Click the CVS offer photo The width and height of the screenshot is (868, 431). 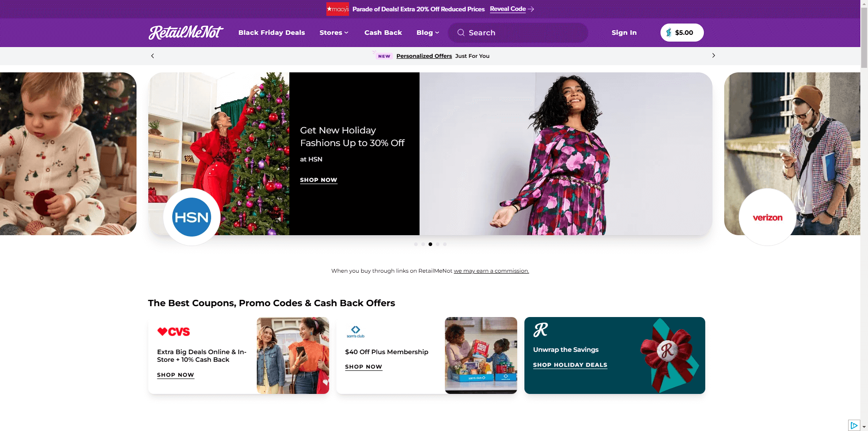tap(293, 355)
